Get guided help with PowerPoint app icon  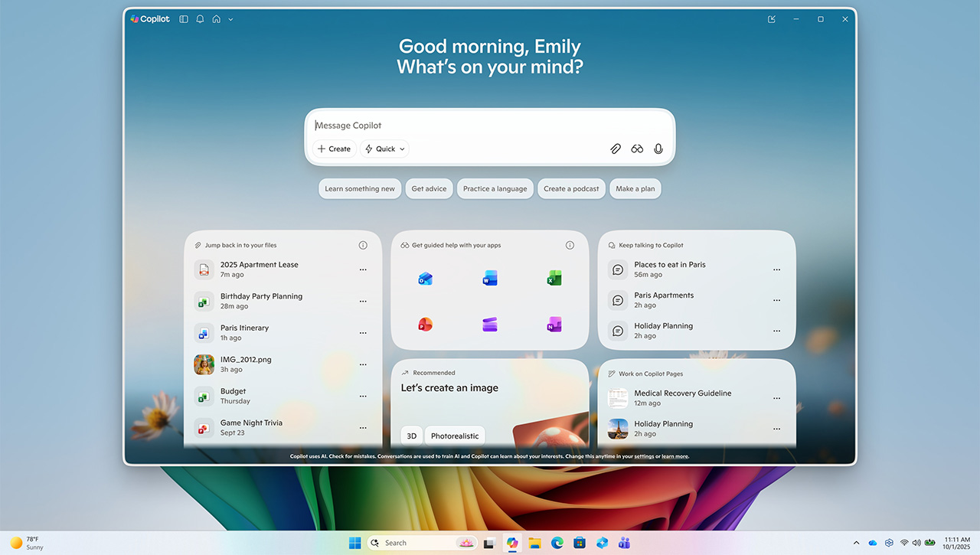pos(426,325)
